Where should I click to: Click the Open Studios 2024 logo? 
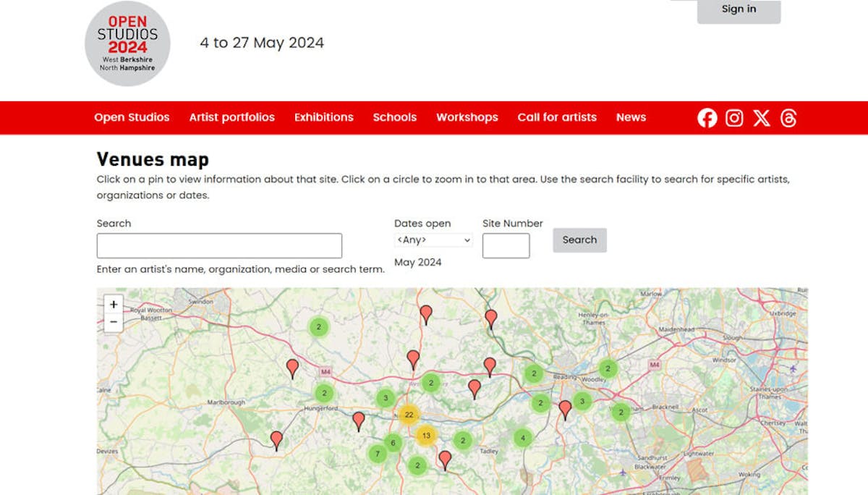tap(127, 43)
